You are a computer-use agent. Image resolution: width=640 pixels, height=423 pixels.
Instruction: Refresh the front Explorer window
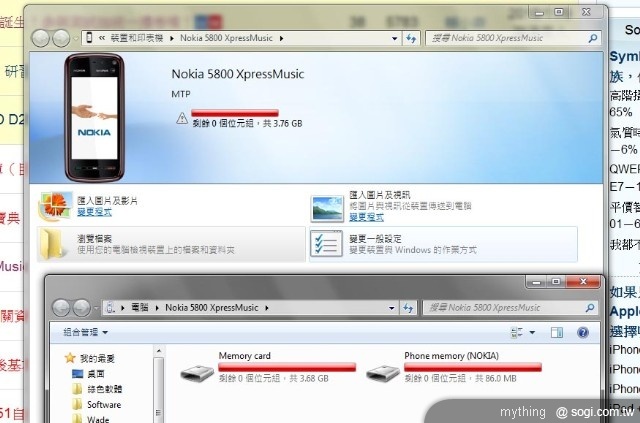[x=408, y=308]
